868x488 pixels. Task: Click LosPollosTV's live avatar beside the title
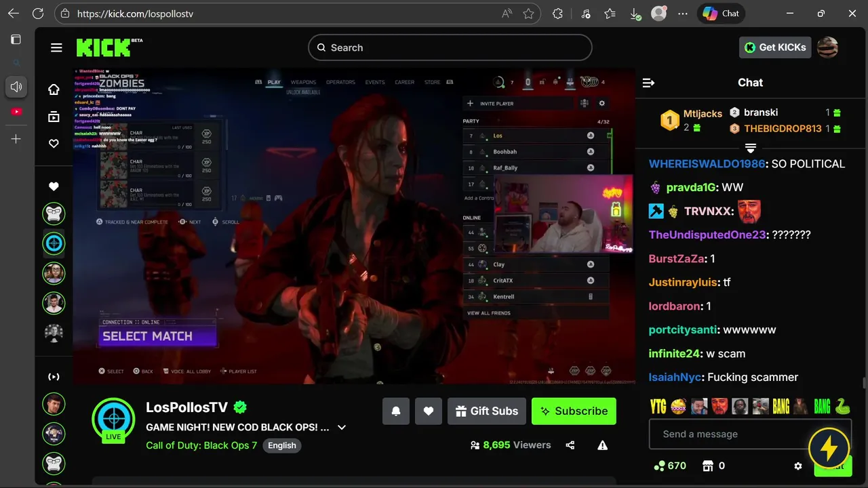pyautogui.click(x=113, y=419)
